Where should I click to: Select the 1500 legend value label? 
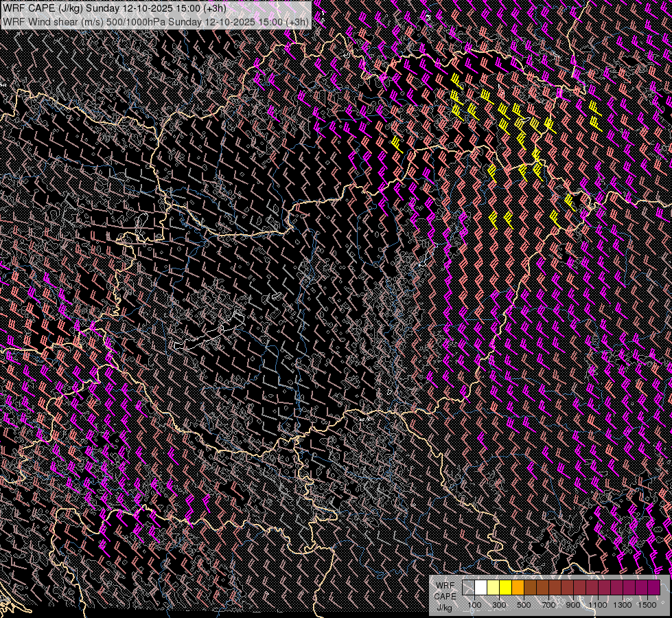click(647, 605)
